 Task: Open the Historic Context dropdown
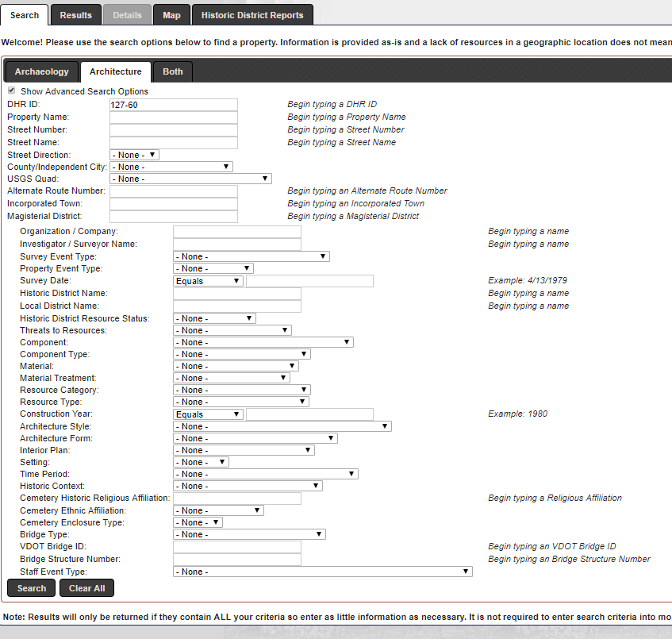[248, 487]
